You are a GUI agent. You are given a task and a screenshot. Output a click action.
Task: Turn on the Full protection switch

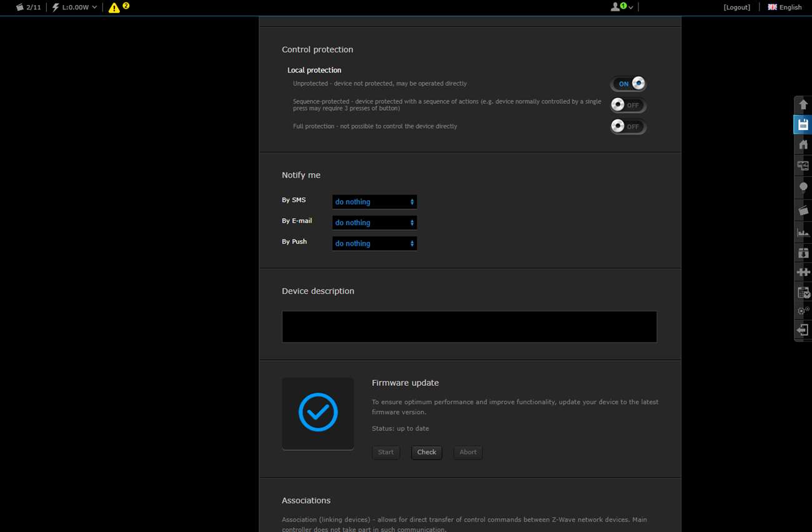(x=628, y=126)
